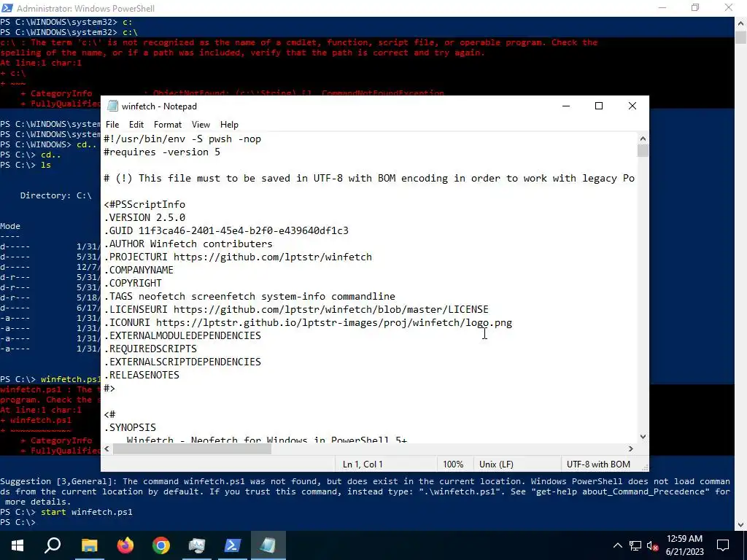Click the '.REQUIREDSCRIPTS' line
The width and height of the screenshot is (747, 560).
coord(150,349)
